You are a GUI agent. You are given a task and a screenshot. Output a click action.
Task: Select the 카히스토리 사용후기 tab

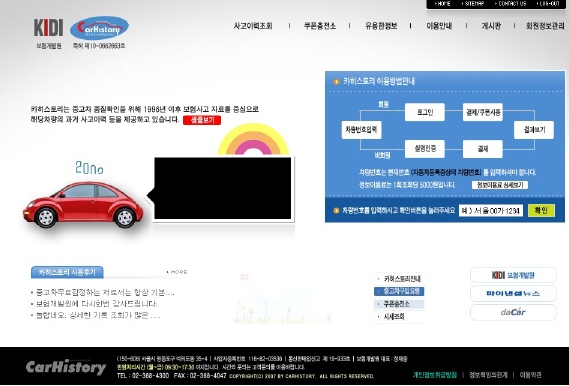point(67,272)
